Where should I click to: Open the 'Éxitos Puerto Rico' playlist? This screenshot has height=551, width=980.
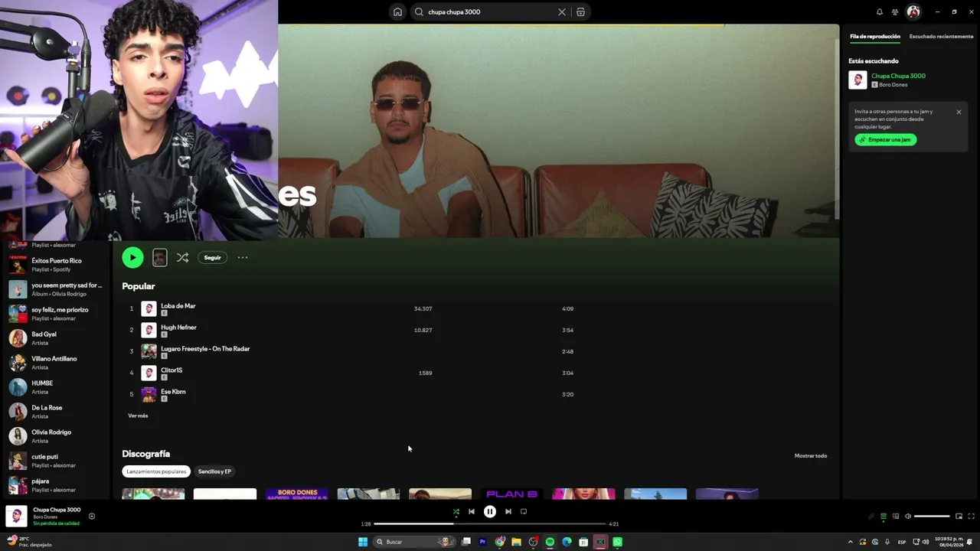tap(55, 265)
